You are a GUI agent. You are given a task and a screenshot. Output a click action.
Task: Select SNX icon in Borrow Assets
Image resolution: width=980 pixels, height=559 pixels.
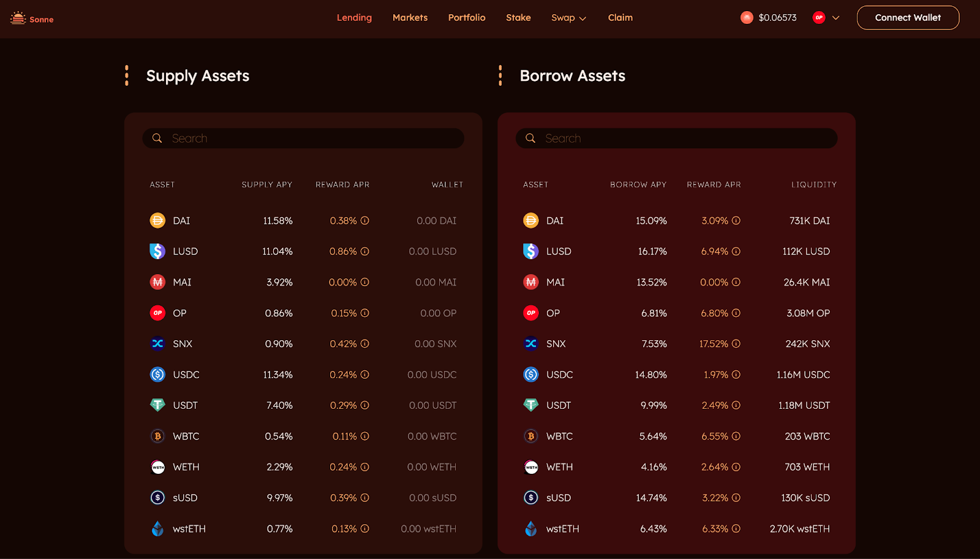pos(531,344)
